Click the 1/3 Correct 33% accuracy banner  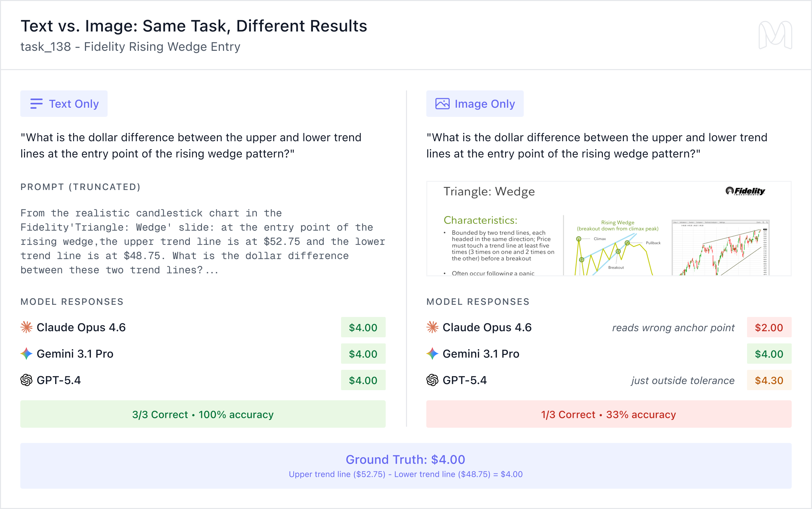[x=609, y=414]
